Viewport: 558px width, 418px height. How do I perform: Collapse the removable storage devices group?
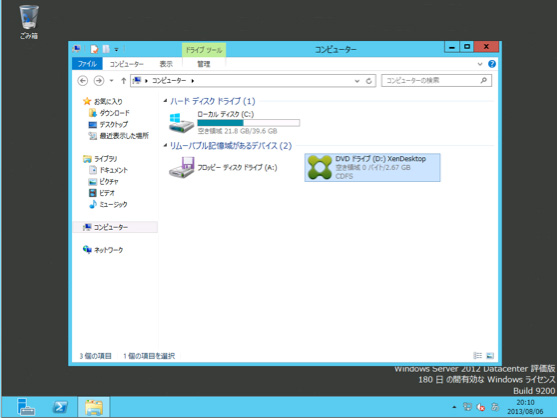[x=165, y=145]
